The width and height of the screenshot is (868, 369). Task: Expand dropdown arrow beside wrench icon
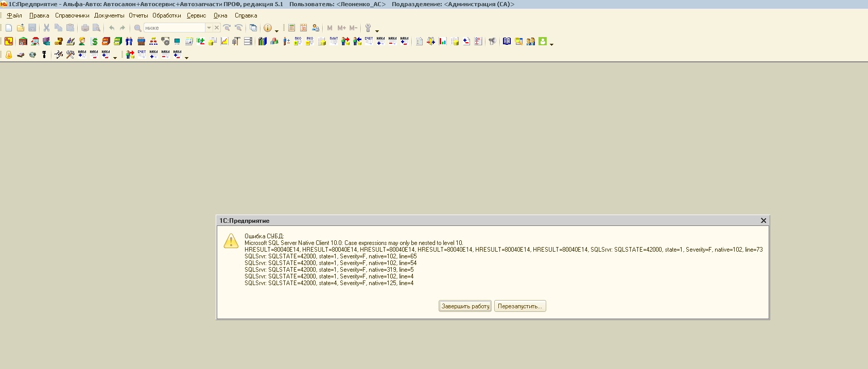pos(377,31)
